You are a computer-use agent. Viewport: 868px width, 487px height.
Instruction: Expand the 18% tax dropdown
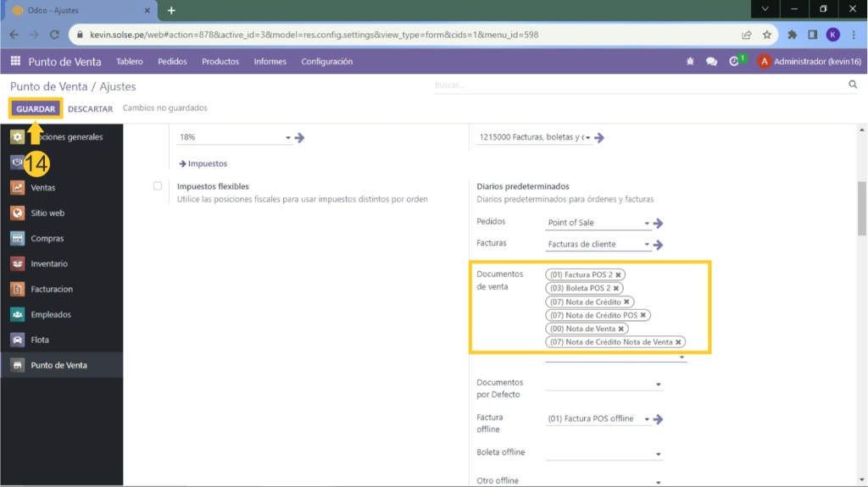(x=288, y=138)
